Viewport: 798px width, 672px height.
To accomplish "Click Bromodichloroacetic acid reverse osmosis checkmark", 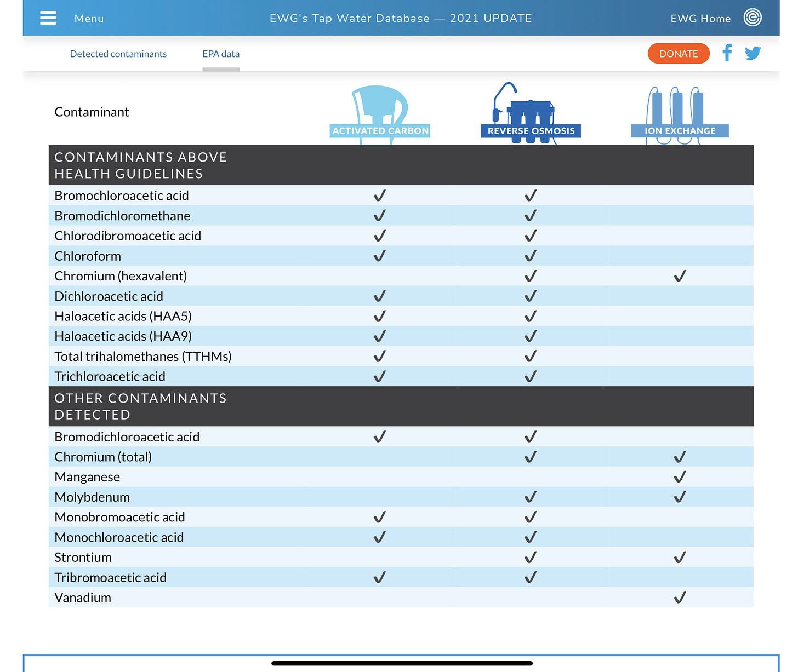I will pyautogui.click(x=530, y=437).
